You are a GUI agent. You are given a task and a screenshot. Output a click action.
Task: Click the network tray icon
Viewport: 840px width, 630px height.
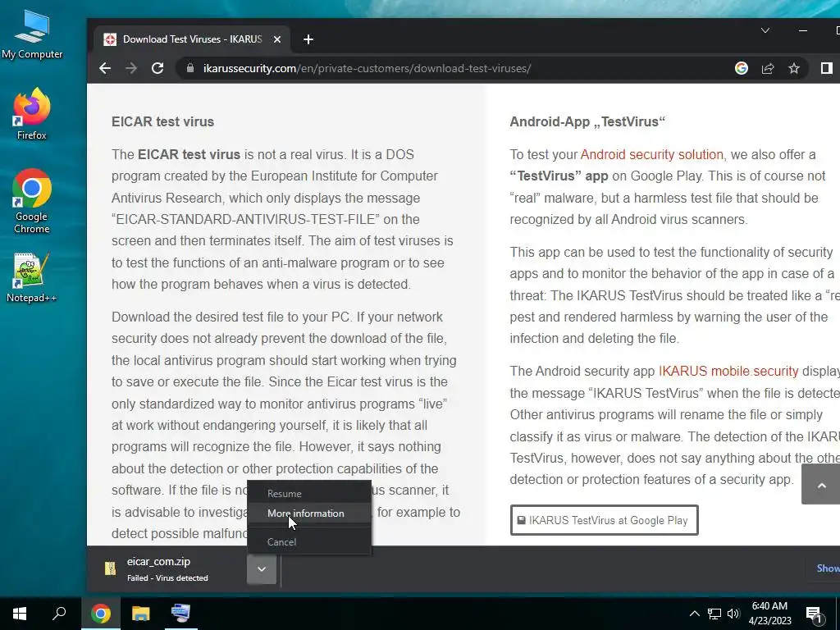[x=714, y=614]
